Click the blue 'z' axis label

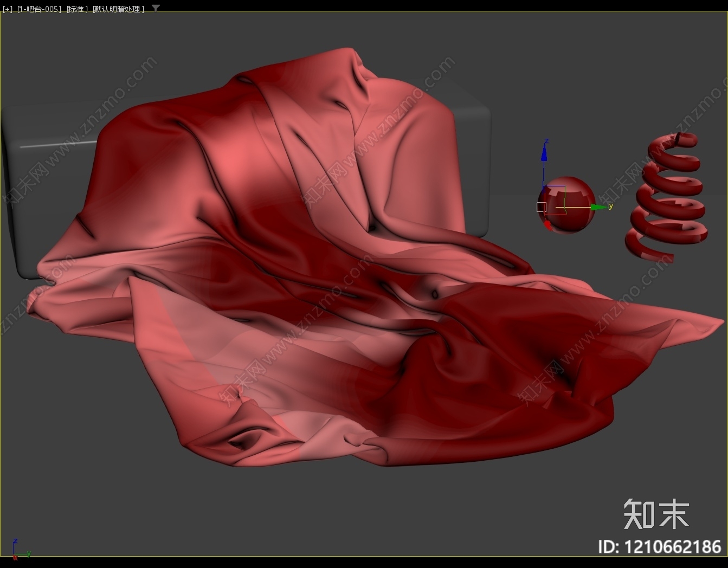546,141
